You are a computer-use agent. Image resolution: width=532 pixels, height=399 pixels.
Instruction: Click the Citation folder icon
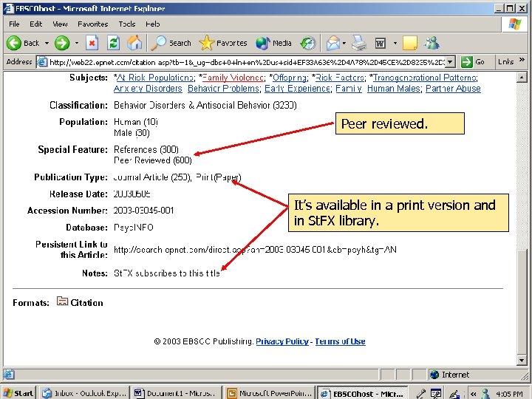(62, 301)
